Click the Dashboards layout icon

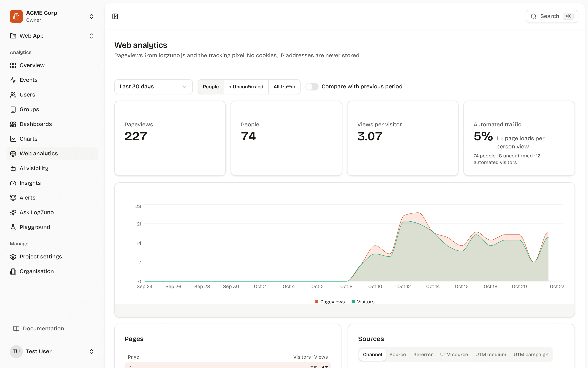click(13, 124)
